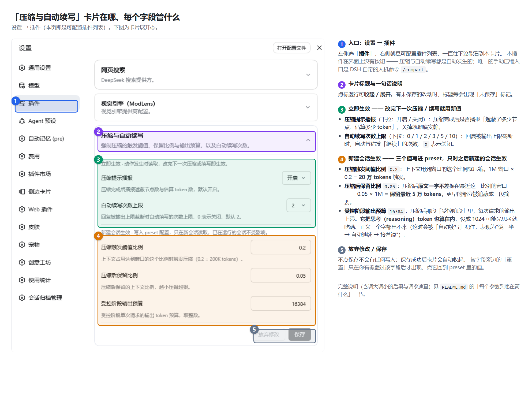
Task: Close the 设置 dialog with X
Action: 319,48
